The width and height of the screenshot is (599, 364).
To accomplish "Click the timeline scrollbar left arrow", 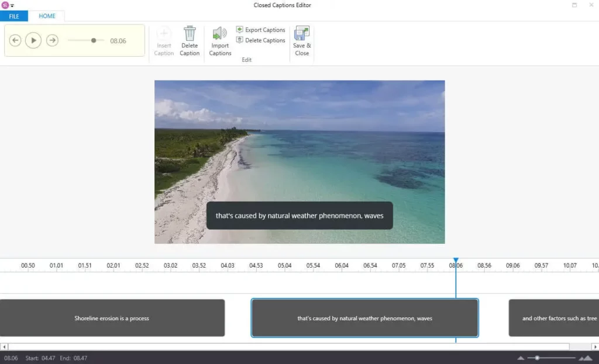I will click(x=4, y=347).
